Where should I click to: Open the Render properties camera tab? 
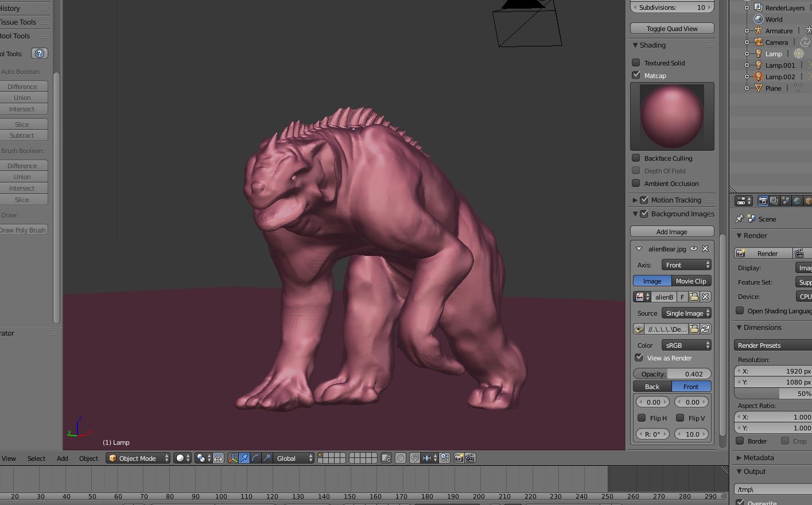coord(763,201)
